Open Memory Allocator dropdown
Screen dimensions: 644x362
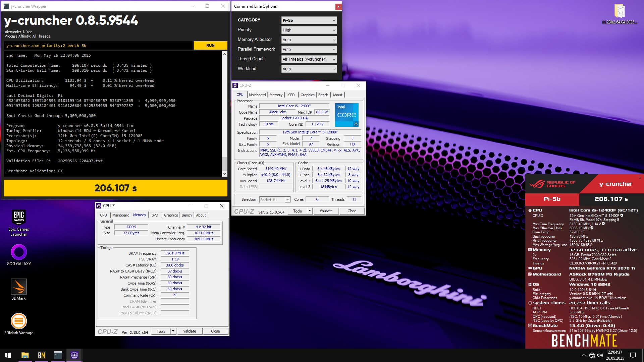[x=309, y=40]
